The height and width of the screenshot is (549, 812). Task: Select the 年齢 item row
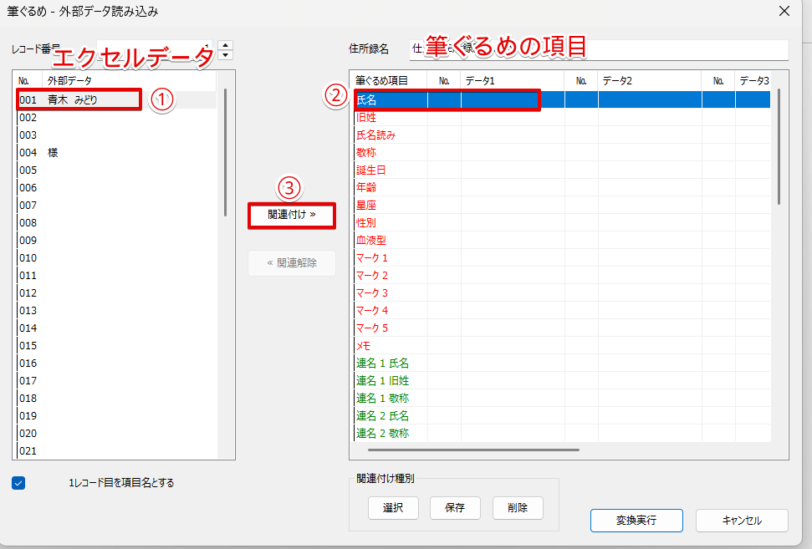tap(562, 187)
